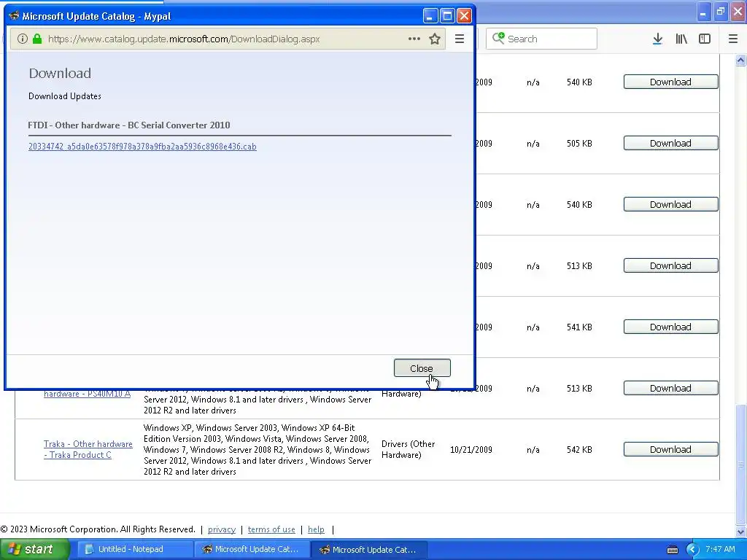Screen dimensions: 747x560
Task: Open the help link in footer
Action: 316,529
